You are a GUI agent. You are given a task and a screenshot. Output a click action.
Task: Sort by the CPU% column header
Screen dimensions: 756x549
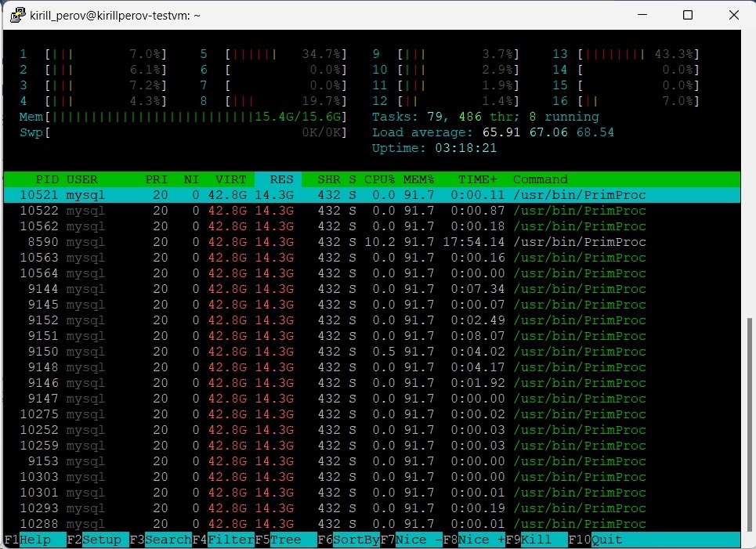pyautogui.click(x=379, y=179)
